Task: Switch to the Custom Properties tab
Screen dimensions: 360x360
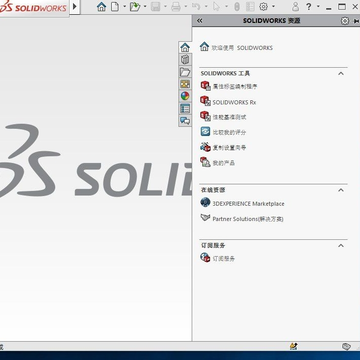Action: 185,108
